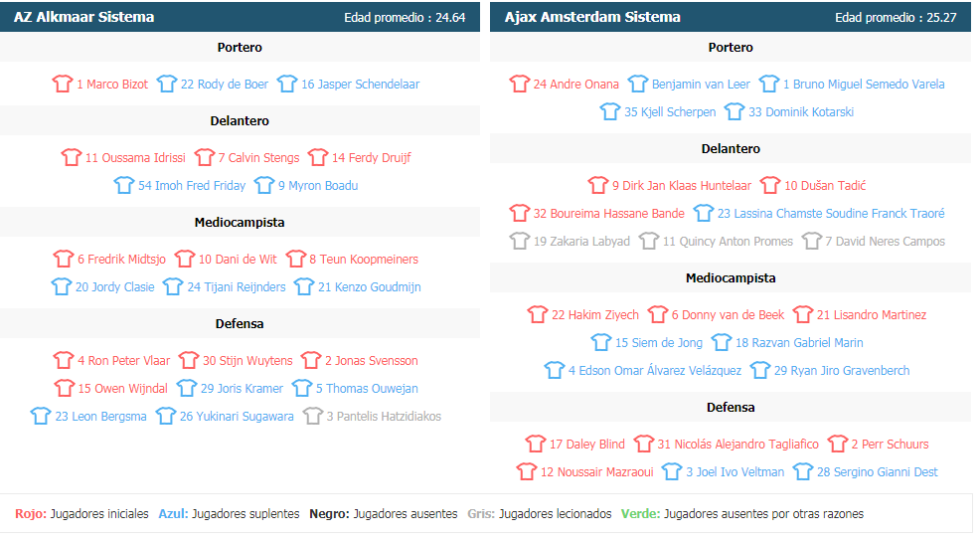Click the blue jersey icon beside Kjell Scherpen

click(610, 112)
